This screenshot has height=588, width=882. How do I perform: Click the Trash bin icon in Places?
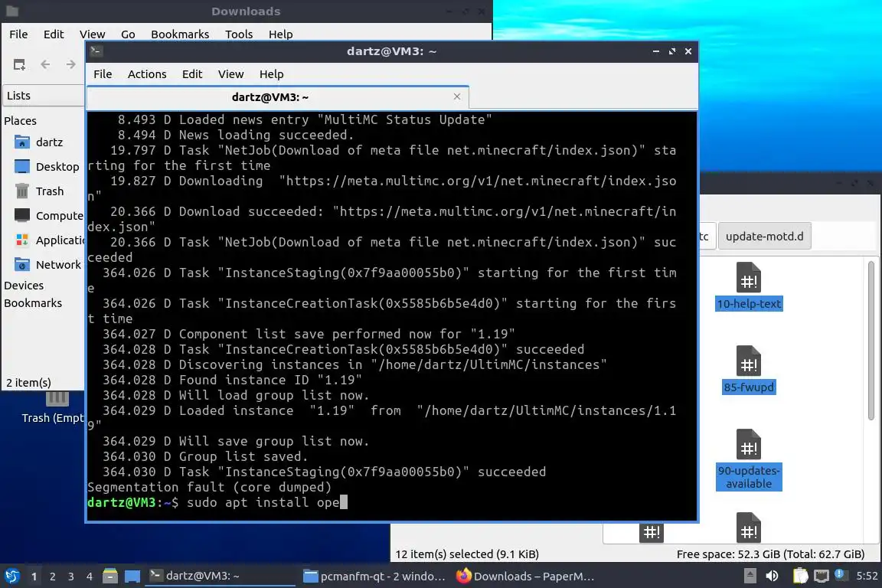[x=22, y=191]
